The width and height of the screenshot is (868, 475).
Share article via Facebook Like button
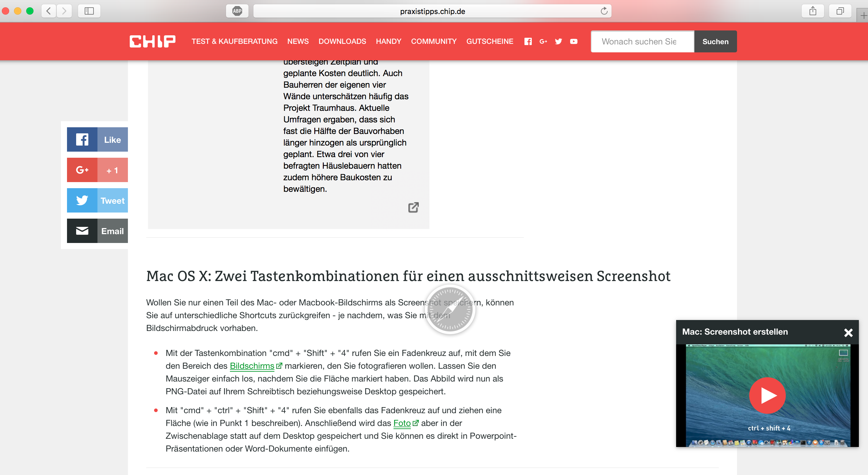coord(97,139)
